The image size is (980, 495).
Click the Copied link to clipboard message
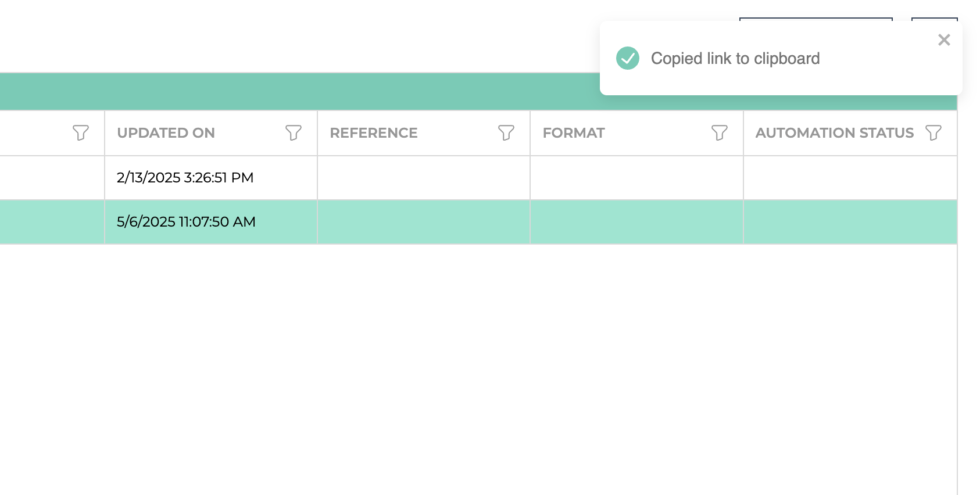tap(735, 59)
